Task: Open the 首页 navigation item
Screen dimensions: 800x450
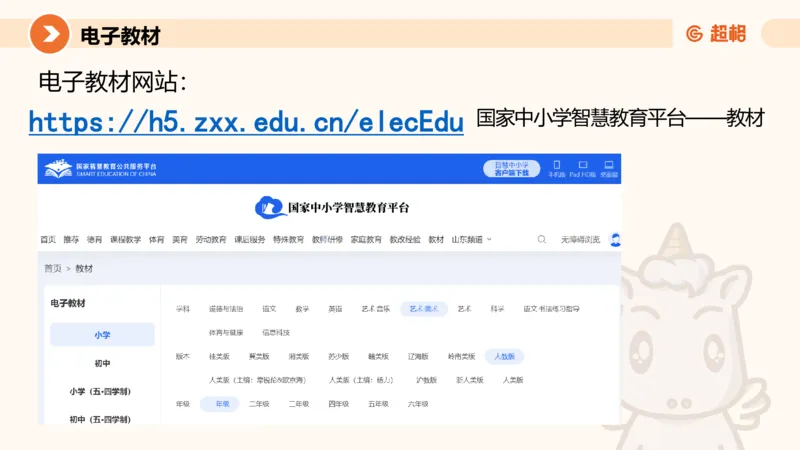Action: [x=48, y=239]
